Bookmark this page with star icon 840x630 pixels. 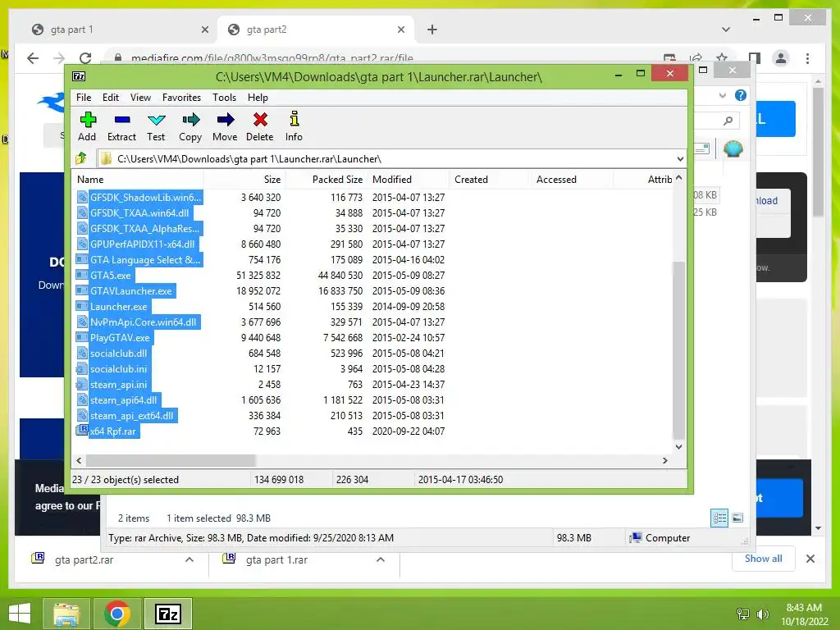point(722,57)
